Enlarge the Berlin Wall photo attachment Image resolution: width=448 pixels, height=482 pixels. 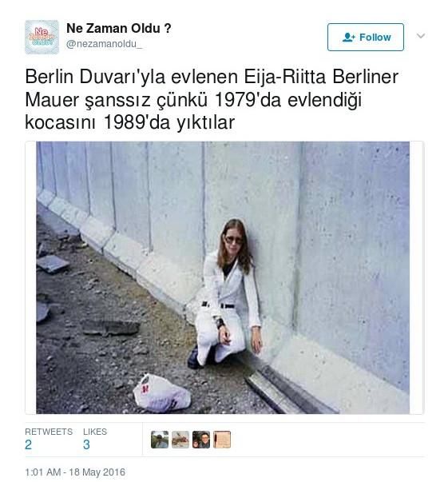click(x=223, y=277)
